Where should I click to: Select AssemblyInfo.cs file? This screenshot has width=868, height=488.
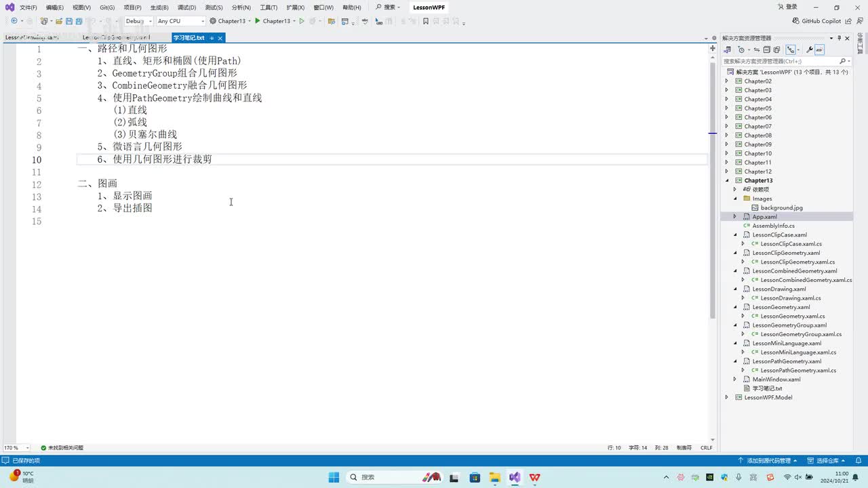[x=773, y=226]
